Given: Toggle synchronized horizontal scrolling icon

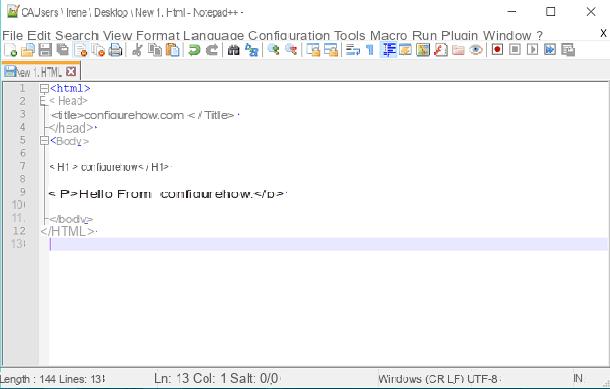Looking at the screenshot, I should point(331,50).
